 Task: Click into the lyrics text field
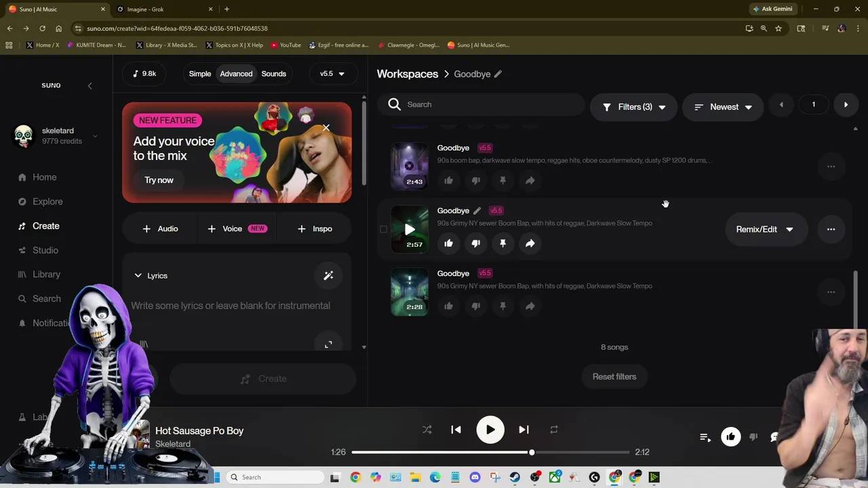[x=231, y=306]
